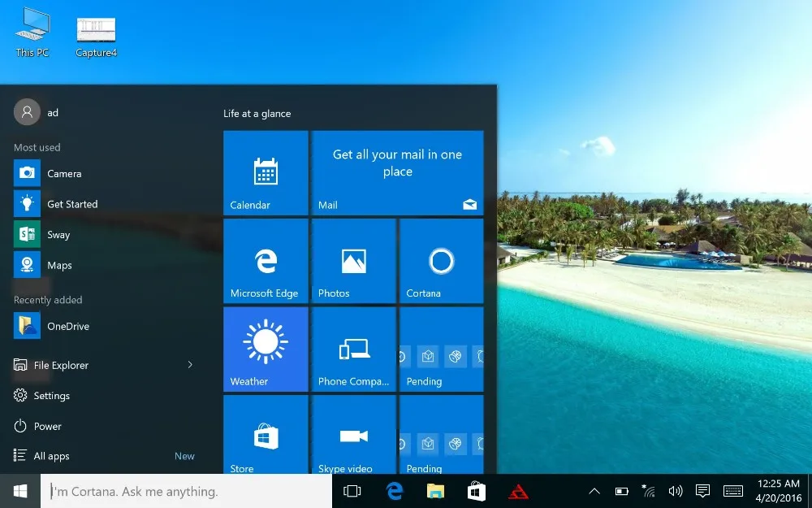Open the Cortana tile

pyautogui.click(x=441, y=261)
